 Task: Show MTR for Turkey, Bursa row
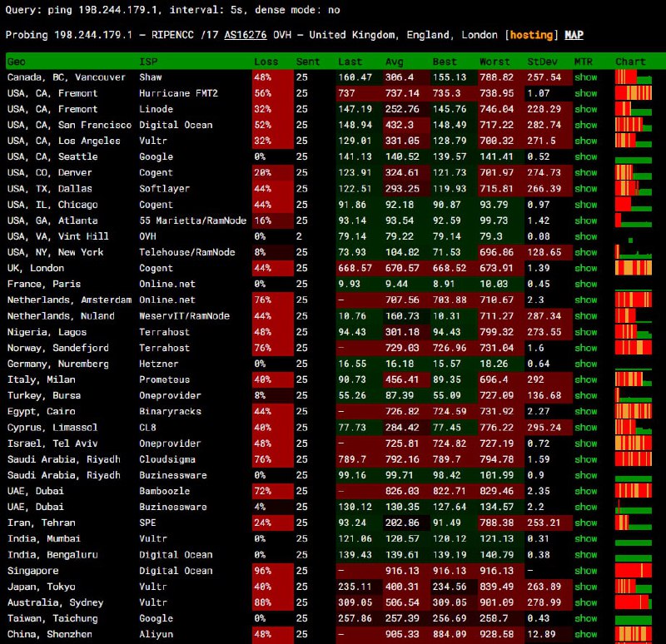point(585,396)
